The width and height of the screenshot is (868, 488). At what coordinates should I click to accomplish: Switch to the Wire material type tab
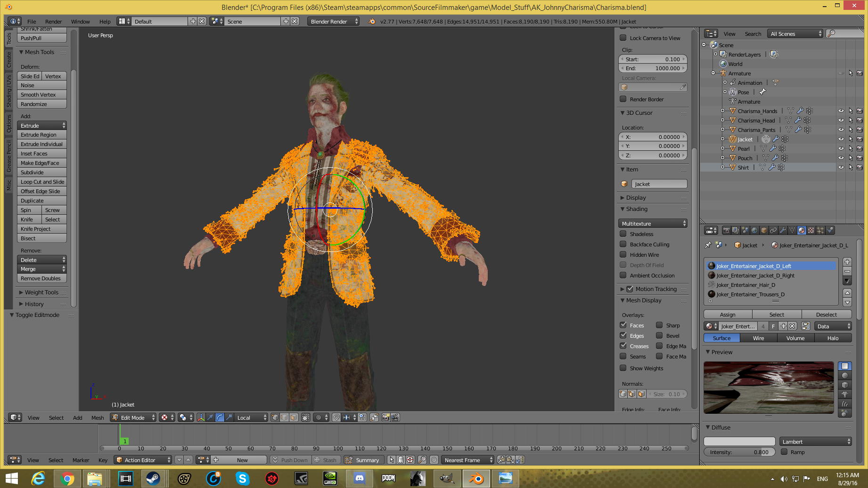click(758, 338)
